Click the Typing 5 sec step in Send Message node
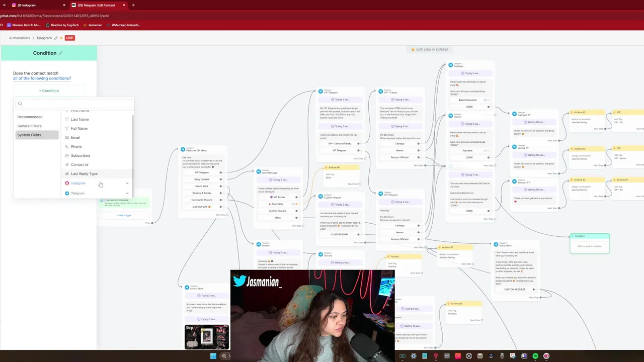 pyautogui.click(x=280, y=179)
